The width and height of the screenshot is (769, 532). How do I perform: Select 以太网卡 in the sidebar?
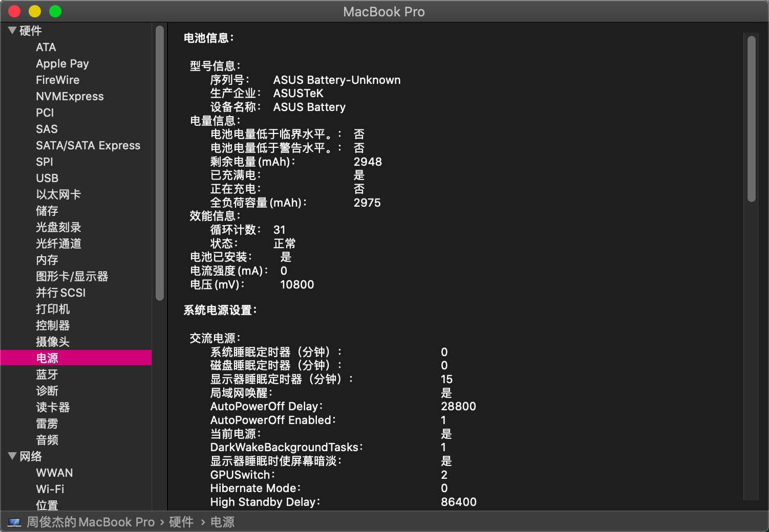coord(58,194)
